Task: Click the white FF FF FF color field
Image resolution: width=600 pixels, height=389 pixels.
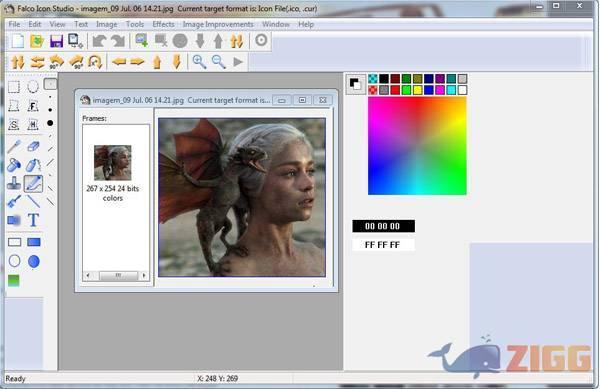Action: click(x=383, y=245)
